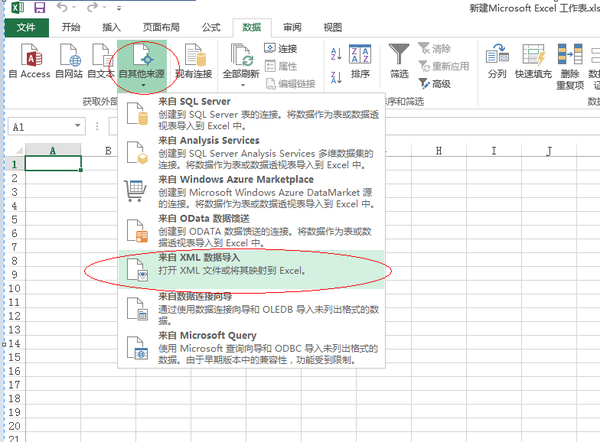Viewport: 600px width, 442px height.
Task: Save the workbook with the floppy disk icon
Action: click(39, 7)
